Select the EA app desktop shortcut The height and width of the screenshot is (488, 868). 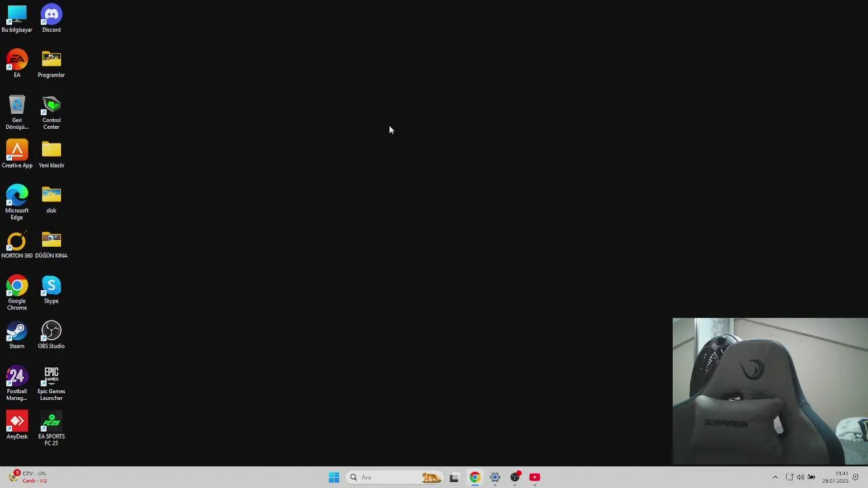point(17,64)
